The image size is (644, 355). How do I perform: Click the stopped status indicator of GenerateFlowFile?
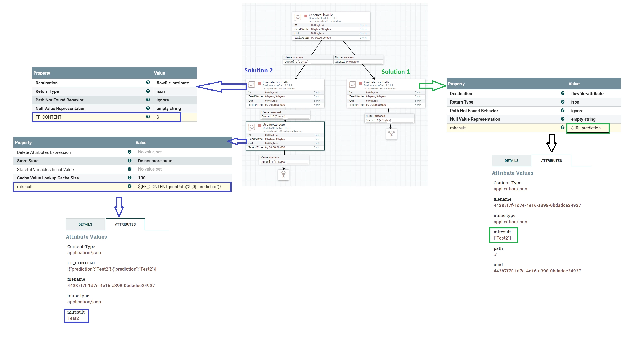point(306,16)
